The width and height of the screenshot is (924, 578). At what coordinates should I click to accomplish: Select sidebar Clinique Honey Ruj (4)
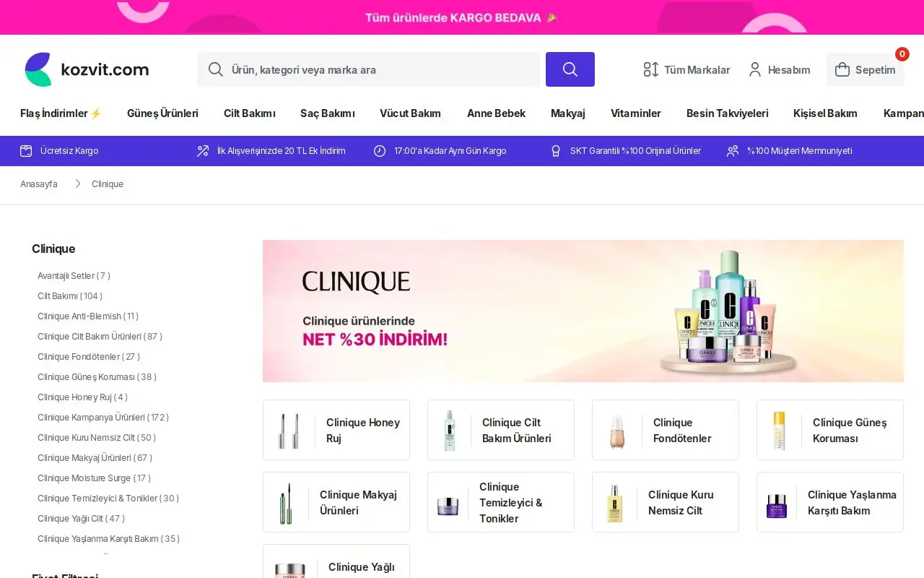point(82,397)
